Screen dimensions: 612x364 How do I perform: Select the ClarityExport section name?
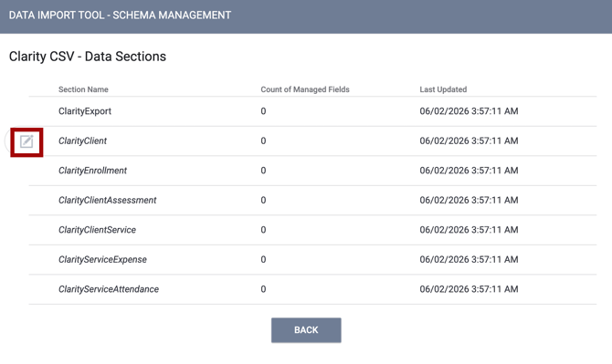(x=85, y=111)
